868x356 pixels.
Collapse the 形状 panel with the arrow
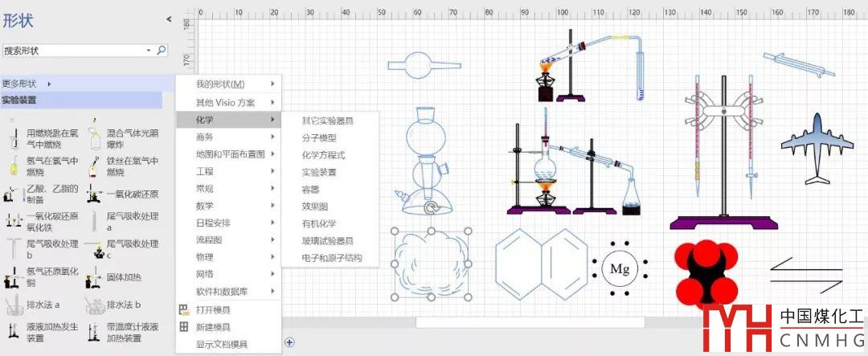coord(169,19)
